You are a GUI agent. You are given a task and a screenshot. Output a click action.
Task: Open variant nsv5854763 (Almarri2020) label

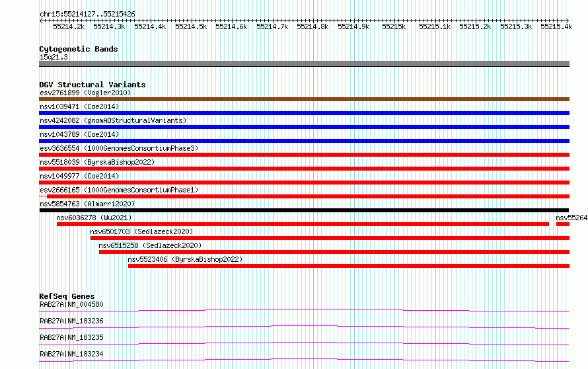point(87,204)
